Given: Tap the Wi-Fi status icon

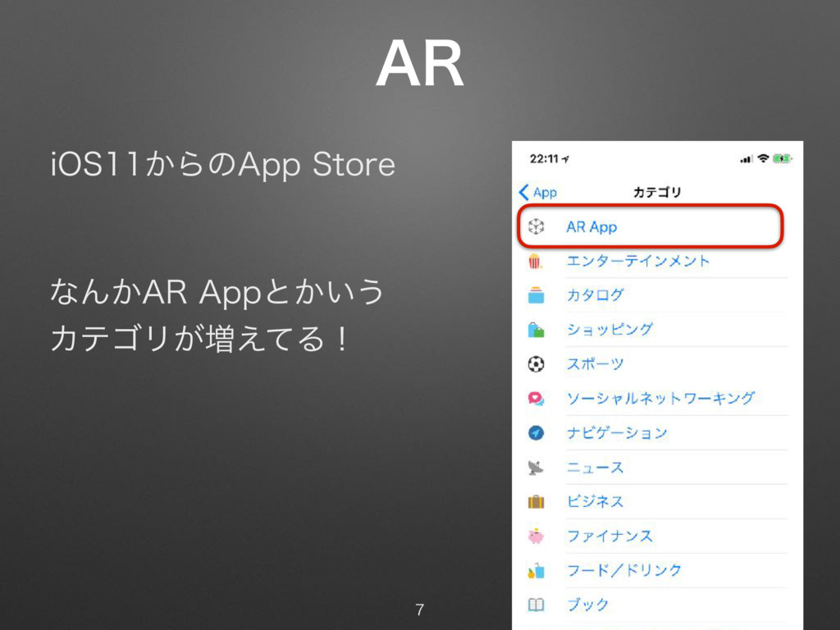Looking at the screenshot, I should tap(764, 158).
